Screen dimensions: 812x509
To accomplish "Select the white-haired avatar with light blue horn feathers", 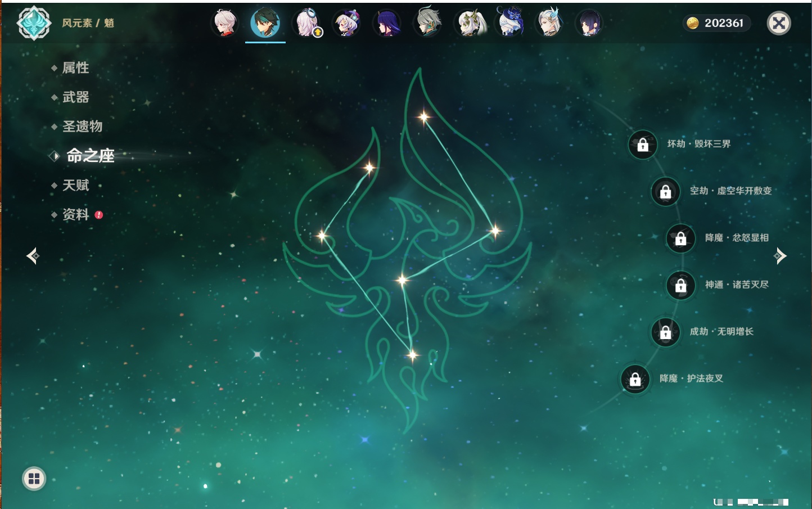I will pos(549,22).
